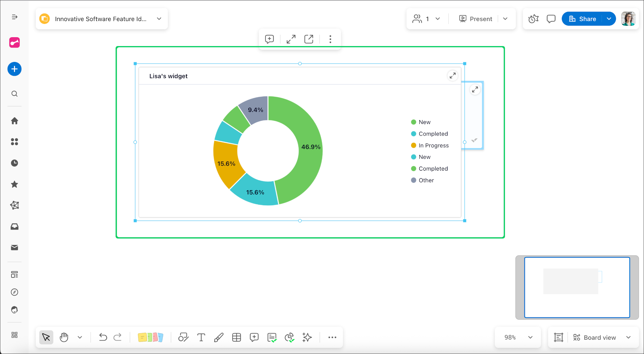Select the pen drawing tool
The image size is (644, 354).
click(219, 337)
